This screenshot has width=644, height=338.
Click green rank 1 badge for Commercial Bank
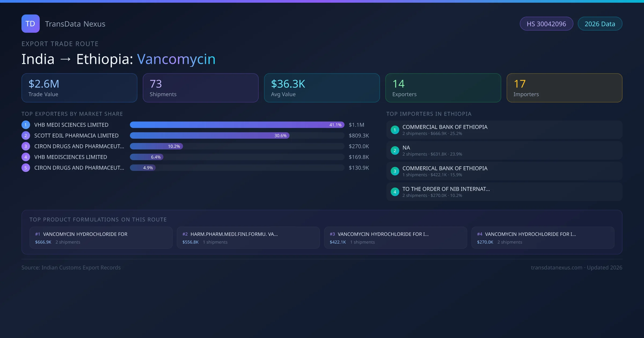(x=395, y=130)
